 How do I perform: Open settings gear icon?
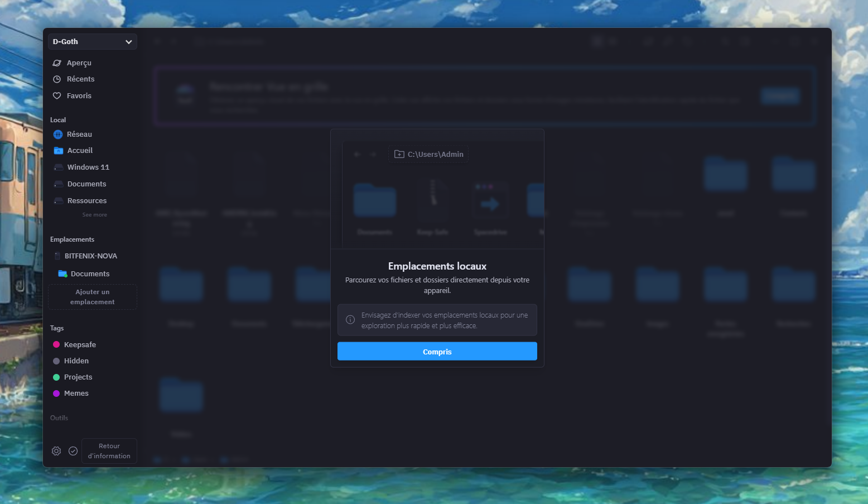[56, 451]
